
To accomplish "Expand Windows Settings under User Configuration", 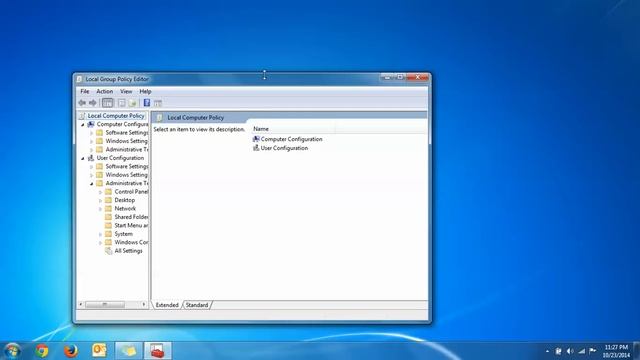I will point(92,175).
